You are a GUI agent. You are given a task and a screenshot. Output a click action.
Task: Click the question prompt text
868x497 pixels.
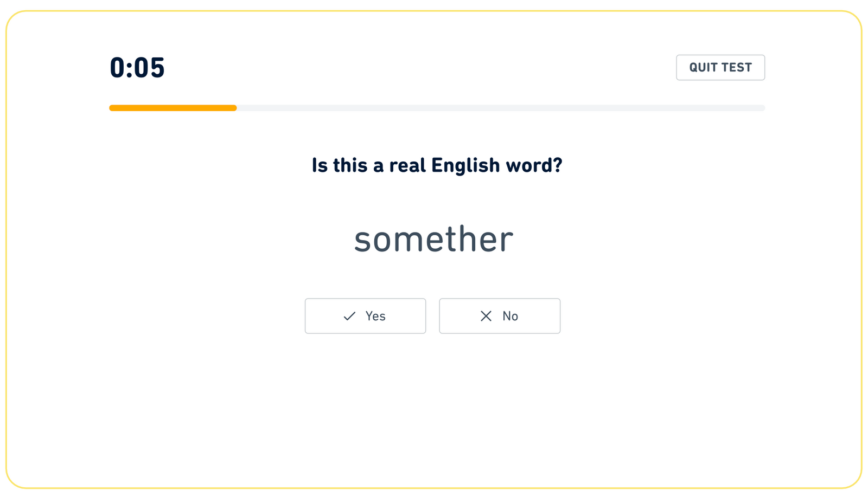(437, 165)
